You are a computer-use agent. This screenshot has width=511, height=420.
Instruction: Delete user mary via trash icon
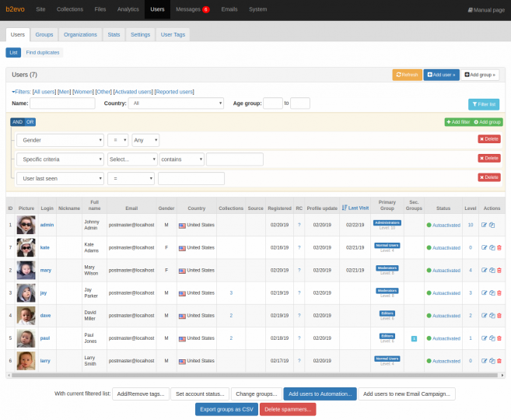499,270
